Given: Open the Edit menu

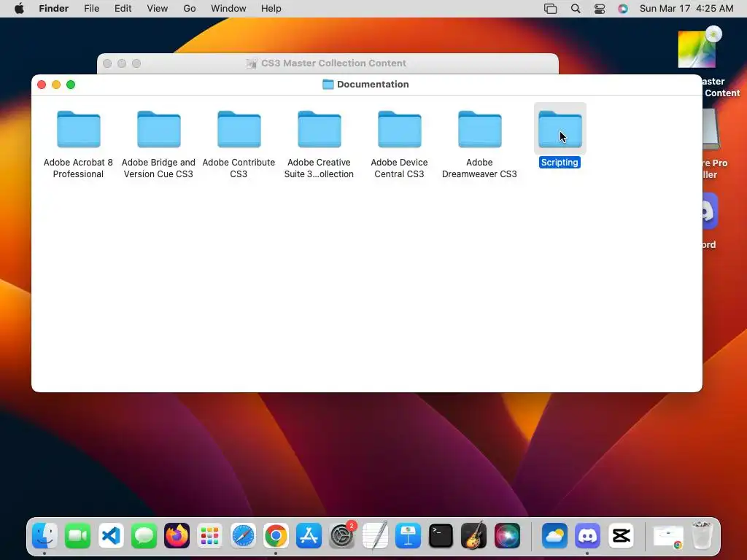Looking at the screenshot, I should coord(123,9).
